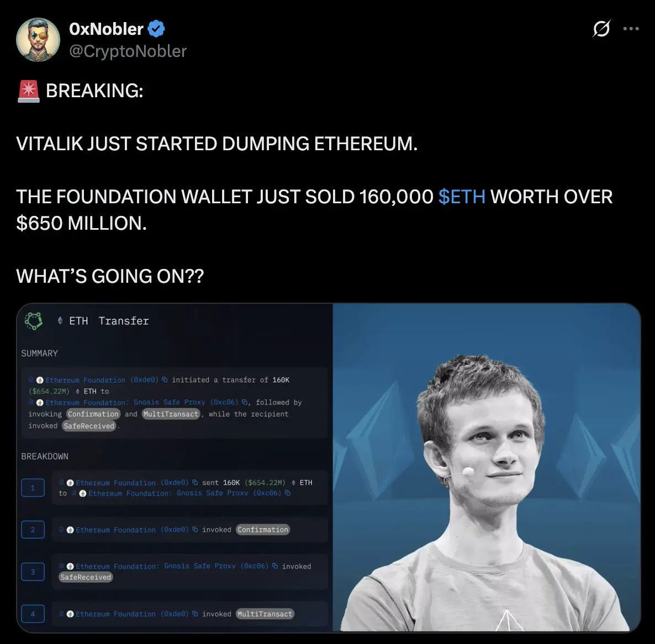Select breakdown step 3 number box
The height and width of the screenshot is (644, 655).
click(33, 572)
